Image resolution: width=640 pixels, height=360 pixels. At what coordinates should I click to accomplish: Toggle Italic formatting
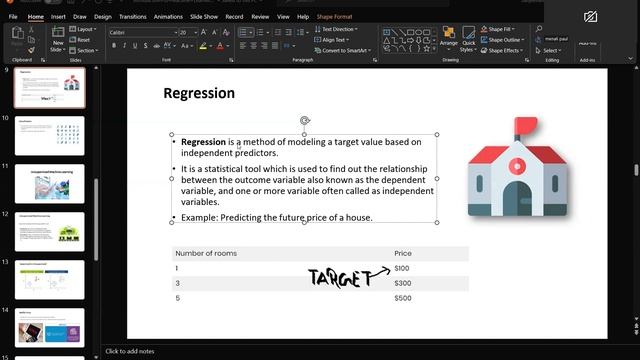click(124, 46)
